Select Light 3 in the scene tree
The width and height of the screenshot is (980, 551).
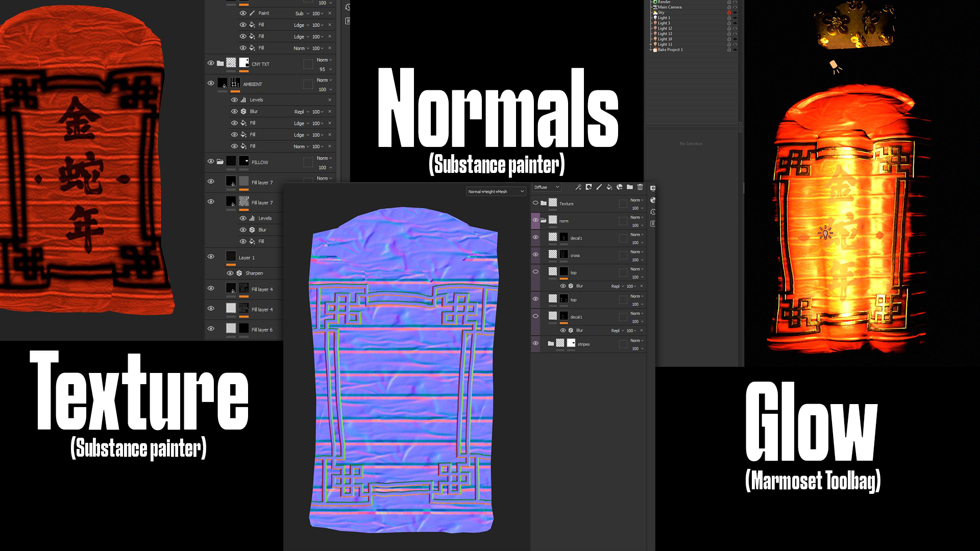coord(664,23)
